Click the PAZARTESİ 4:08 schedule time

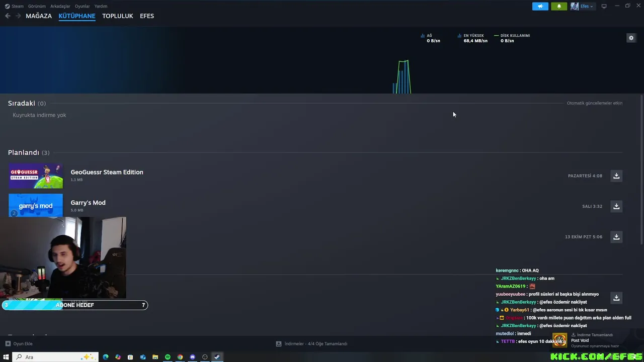[x=585, y=176]
